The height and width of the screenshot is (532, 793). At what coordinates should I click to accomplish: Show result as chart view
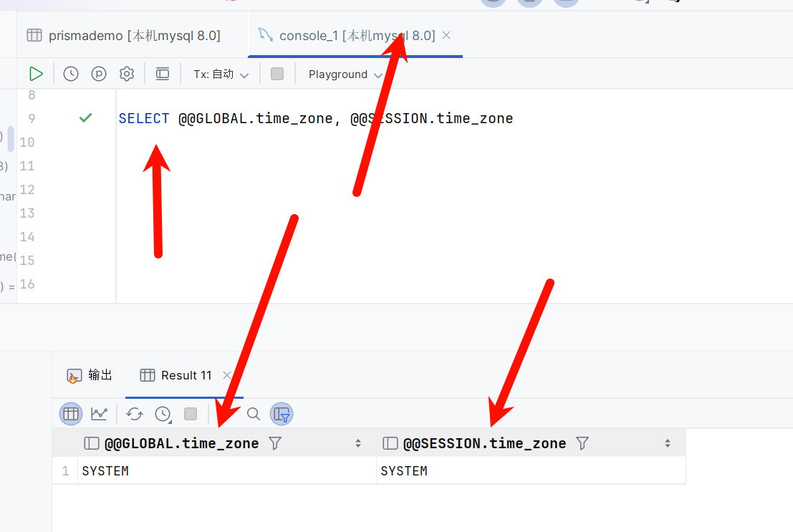pyautogui.click(x=99, y=414)
